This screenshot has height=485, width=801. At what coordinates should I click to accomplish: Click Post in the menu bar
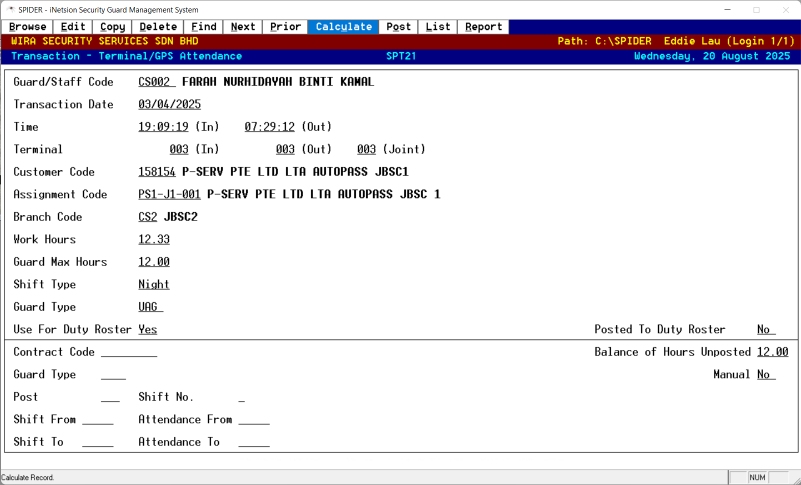coord(398,27)
